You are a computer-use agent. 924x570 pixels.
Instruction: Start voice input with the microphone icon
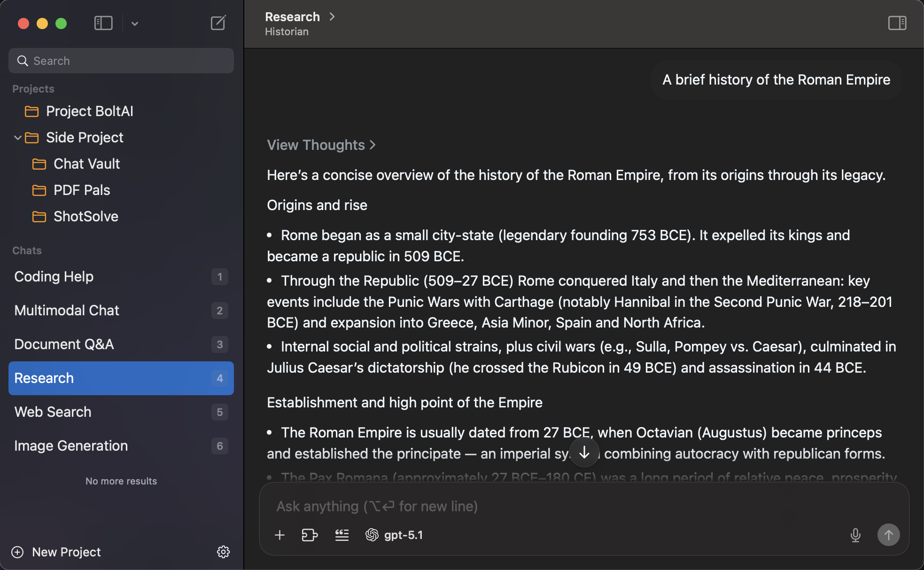click(856, 535)
